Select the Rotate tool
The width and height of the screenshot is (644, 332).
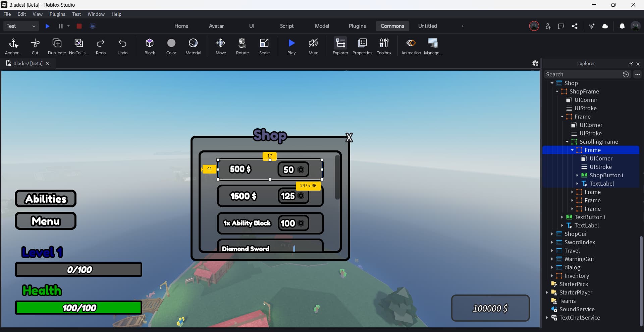click(x=242, y=46)
